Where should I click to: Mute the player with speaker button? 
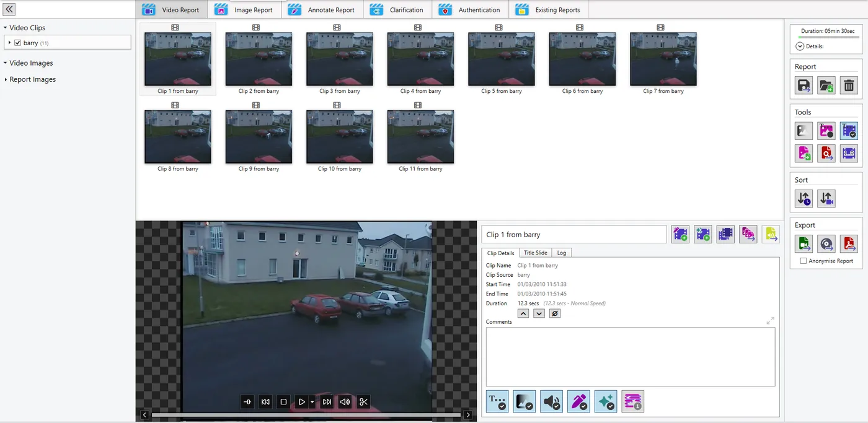pyautogui.click(x=345, y=402)
